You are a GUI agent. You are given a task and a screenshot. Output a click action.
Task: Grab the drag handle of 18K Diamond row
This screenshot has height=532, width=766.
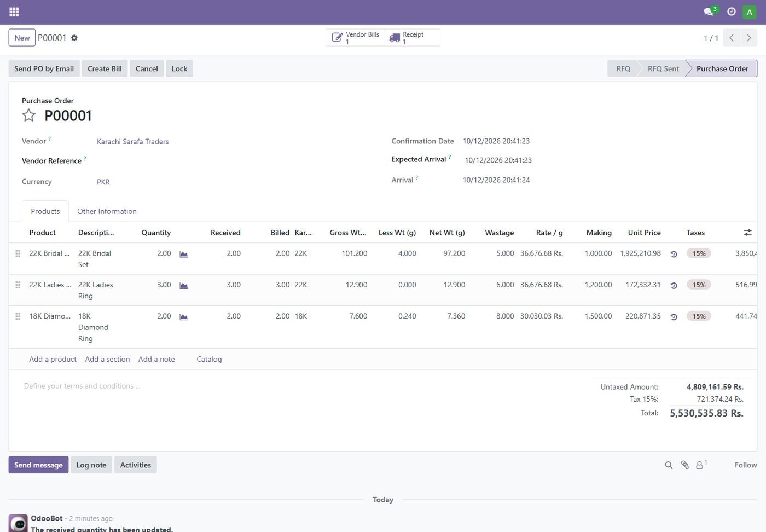tap(18, 316)
